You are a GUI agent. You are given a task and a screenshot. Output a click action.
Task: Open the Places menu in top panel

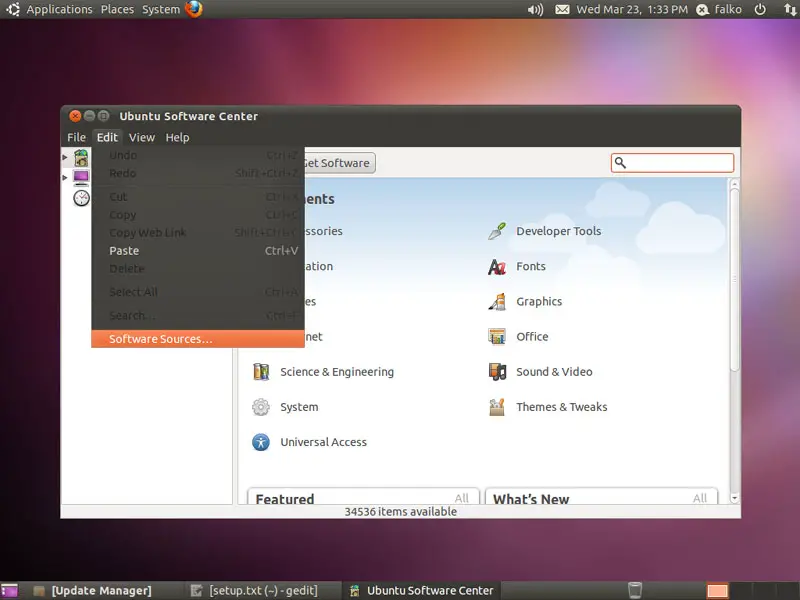click(x=117, y=9)
